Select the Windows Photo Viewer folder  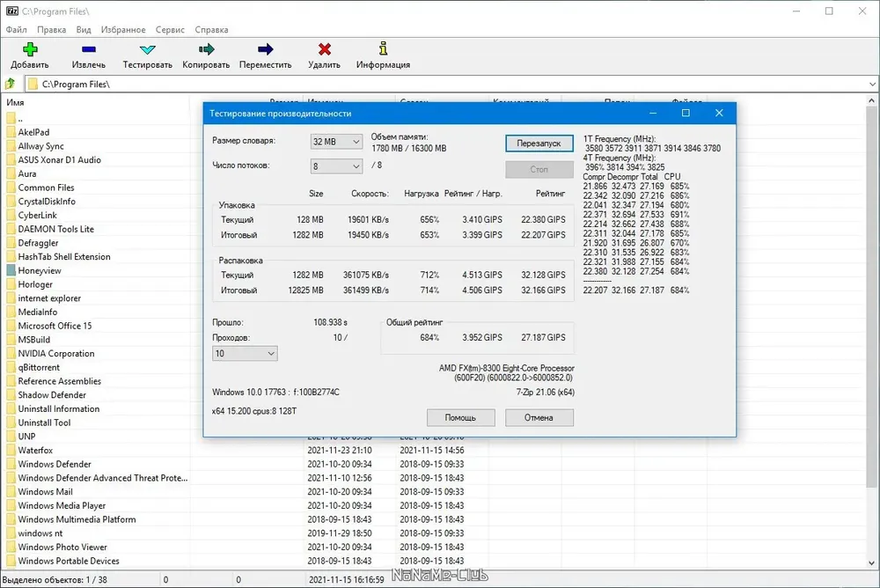click(62, 547)
